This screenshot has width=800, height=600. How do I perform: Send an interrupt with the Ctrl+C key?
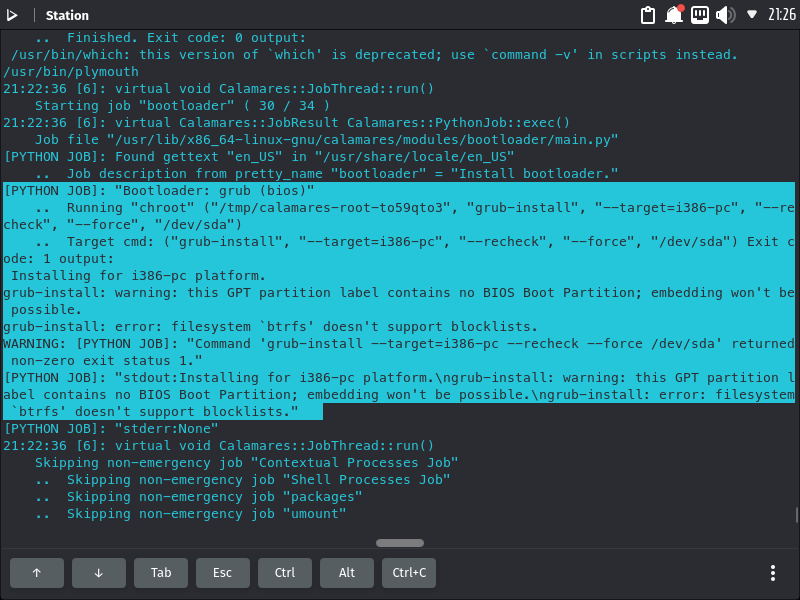408,572
